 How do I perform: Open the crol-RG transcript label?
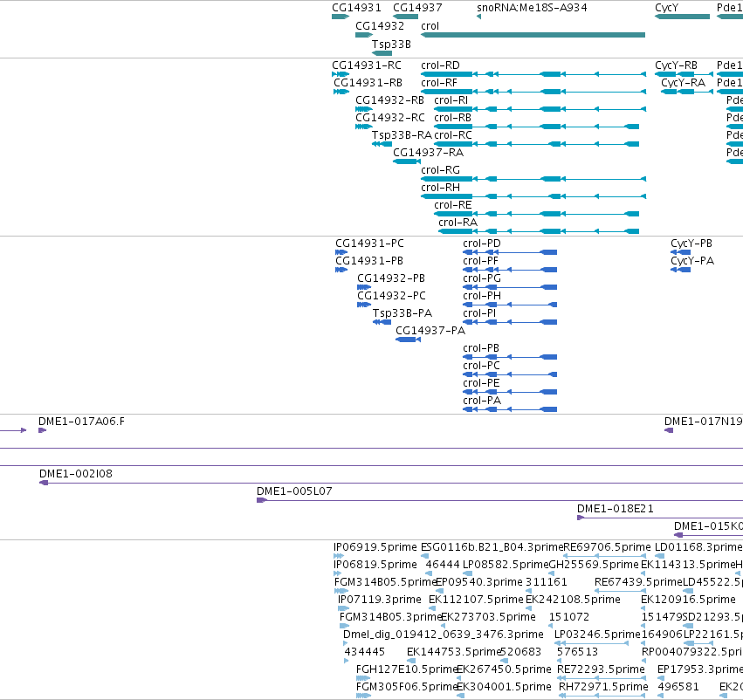(440, 170)
